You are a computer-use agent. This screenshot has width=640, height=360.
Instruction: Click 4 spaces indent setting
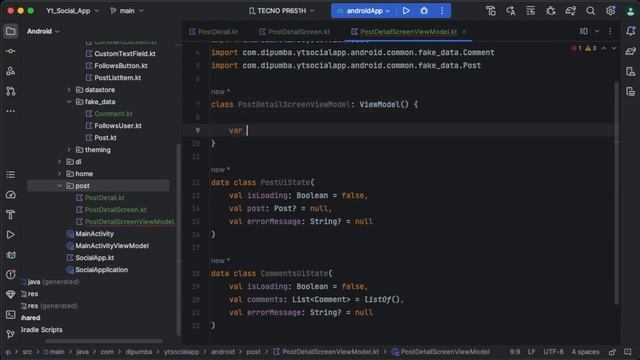click(x=585, y=352)
